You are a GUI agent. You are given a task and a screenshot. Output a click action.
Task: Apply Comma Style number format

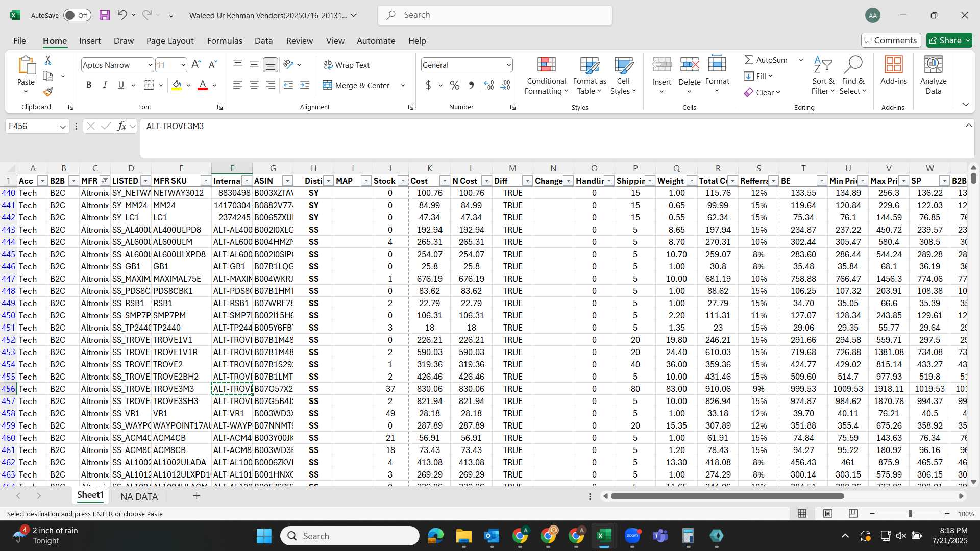471,85
